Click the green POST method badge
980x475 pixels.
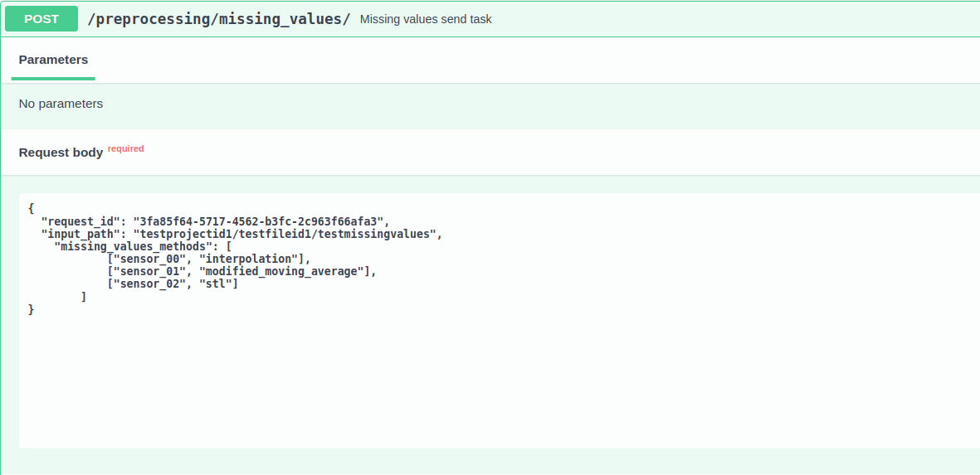tap(41, 19)
